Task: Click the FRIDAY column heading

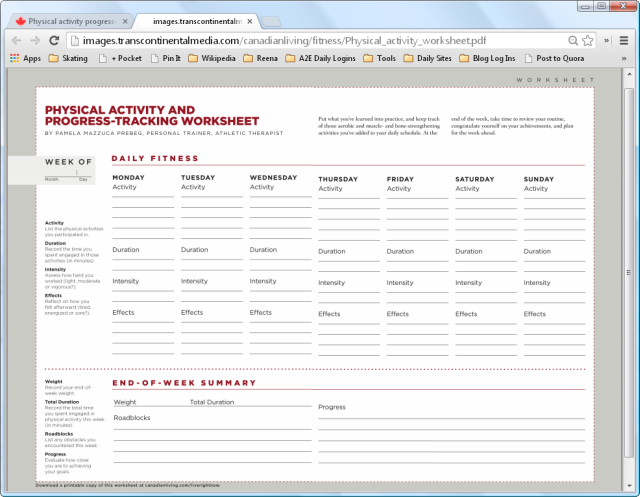Action: pos(400,179)
